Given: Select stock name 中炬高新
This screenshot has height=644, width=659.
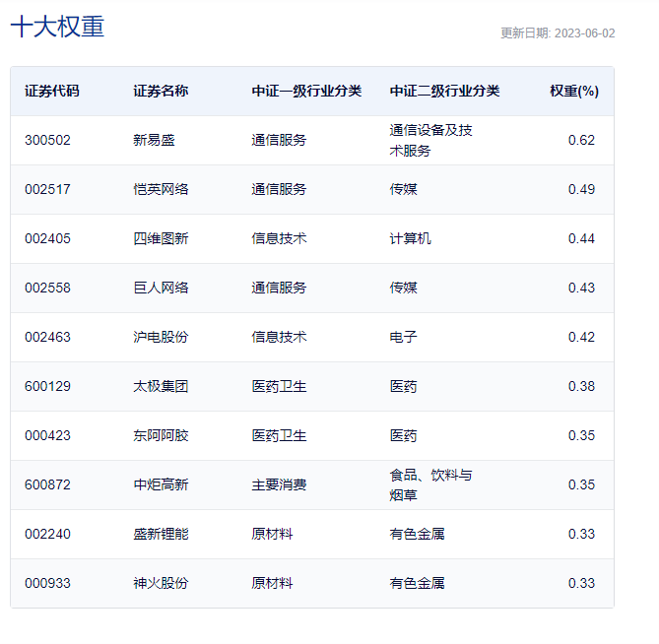Looking at the screenshot, I should (x=161, y=484).
